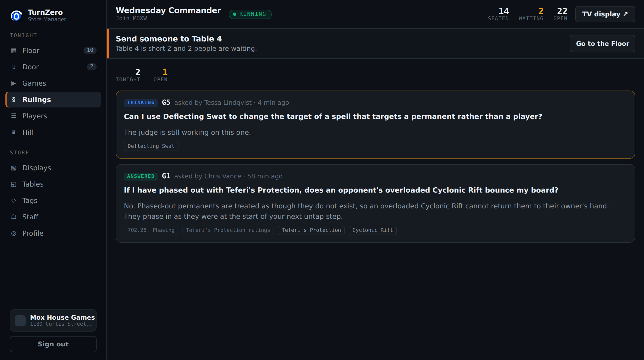The width and height of the screenshot is (644, 360).
Task: Open the Cyclonic Rift card tag
Action: point(372,230)
